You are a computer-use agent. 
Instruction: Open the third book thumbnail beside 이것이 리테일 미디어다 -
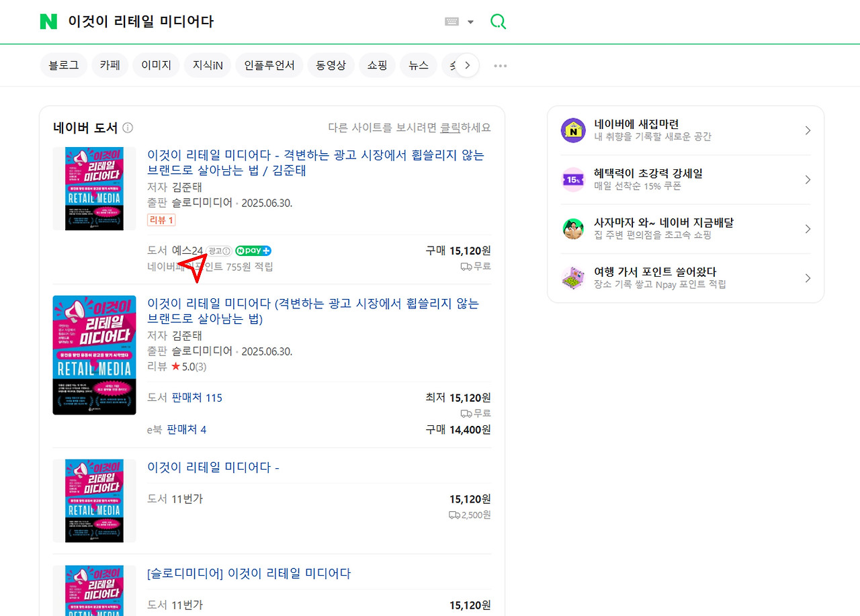pyautogui.click(x=94, y=501)
